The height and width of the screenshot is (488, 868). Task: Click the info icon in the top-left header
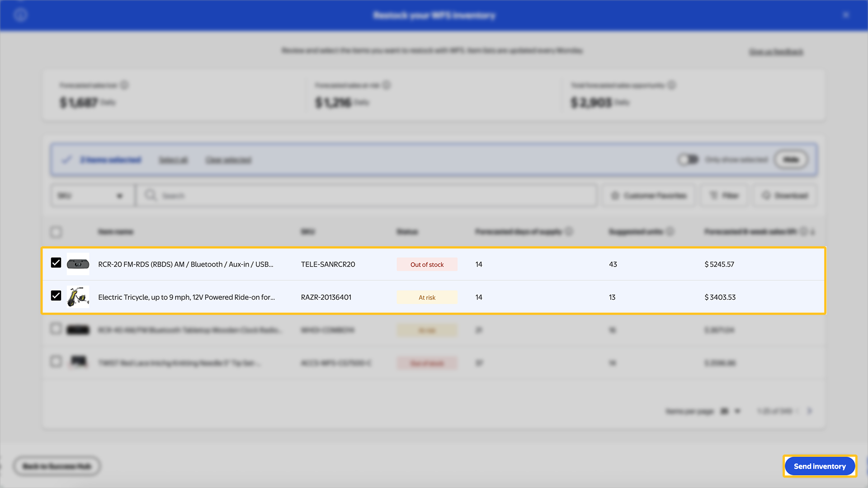coord(20,14)
